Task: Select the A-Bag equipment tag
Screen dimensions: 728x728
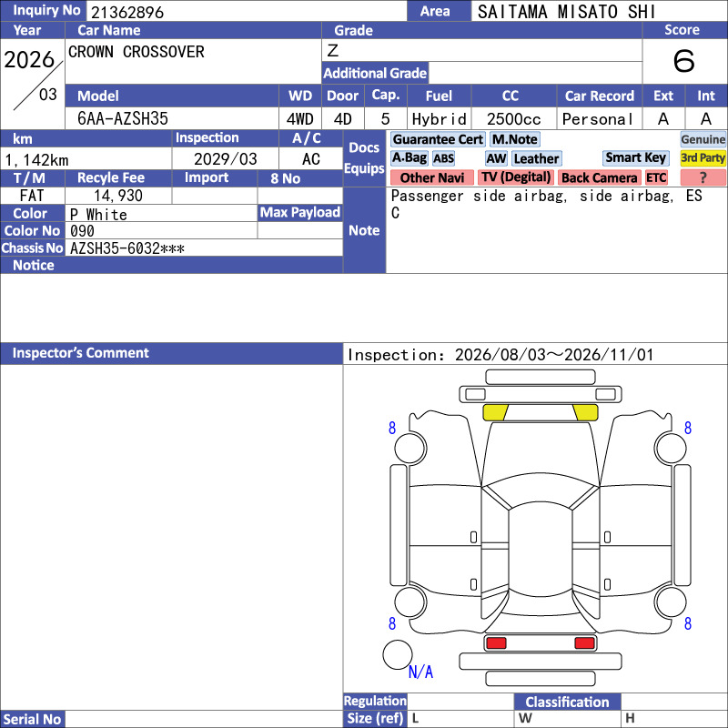Action: coord(409,158)
